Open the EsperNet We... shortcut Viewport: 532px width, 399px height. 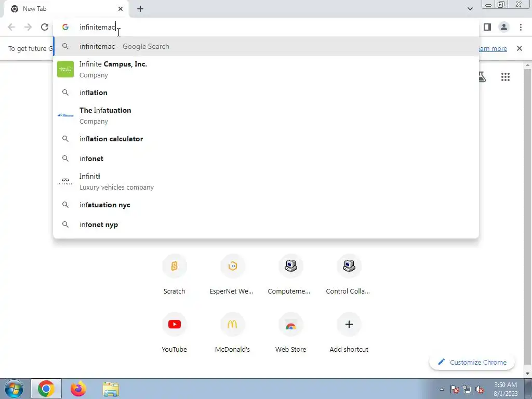click(232, 275)
